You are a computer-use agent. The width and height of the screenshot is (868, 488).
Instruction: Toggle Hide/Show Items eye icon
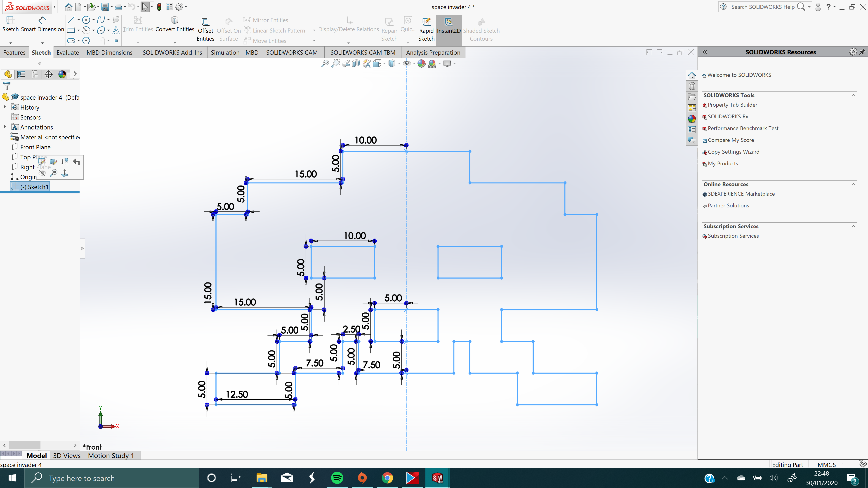tap(407, 64)
